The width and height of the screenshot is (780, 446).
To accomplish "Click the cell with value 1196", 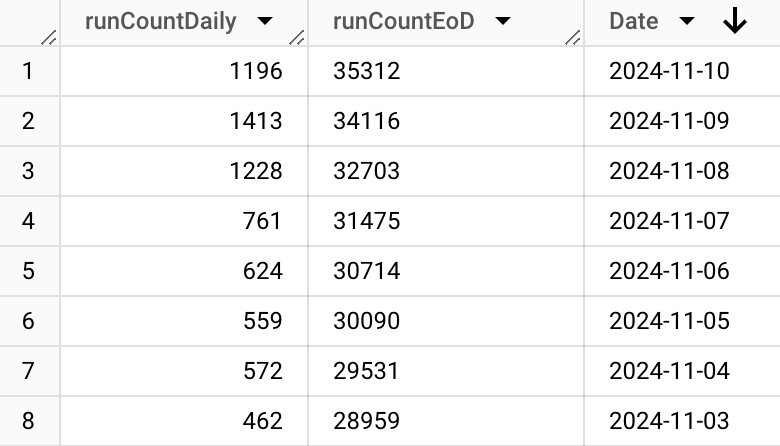I will tap(184, 71).
